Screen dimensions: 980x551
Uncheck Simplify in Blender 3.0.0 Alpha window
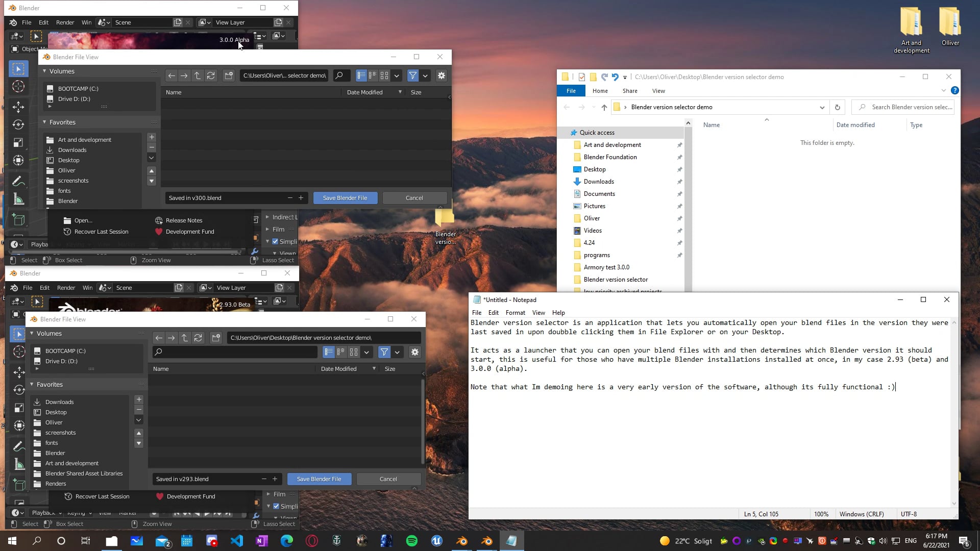click(x=275, y=241)
